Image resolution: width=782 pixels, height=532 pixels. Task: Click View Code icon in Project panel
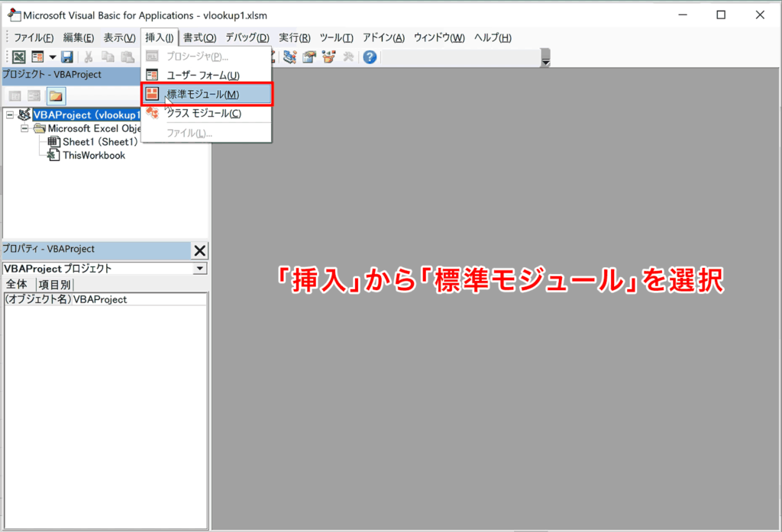15,95
